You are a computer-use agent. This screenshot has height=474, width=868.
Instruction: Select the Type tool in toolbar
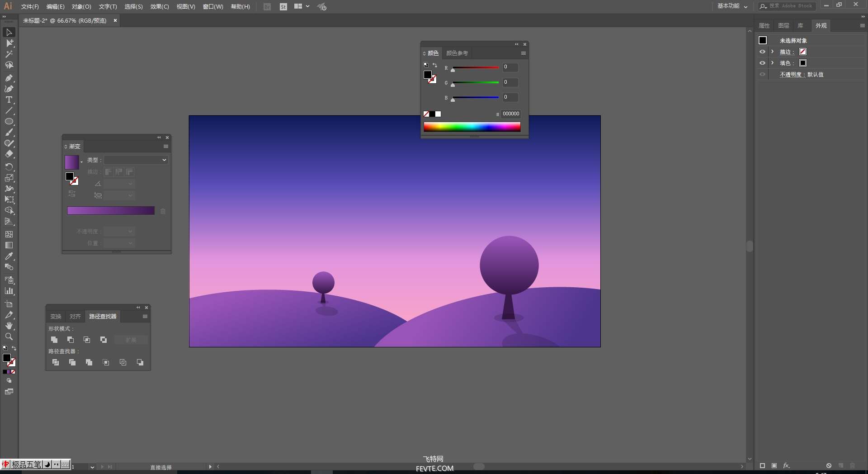click(9, 100)
